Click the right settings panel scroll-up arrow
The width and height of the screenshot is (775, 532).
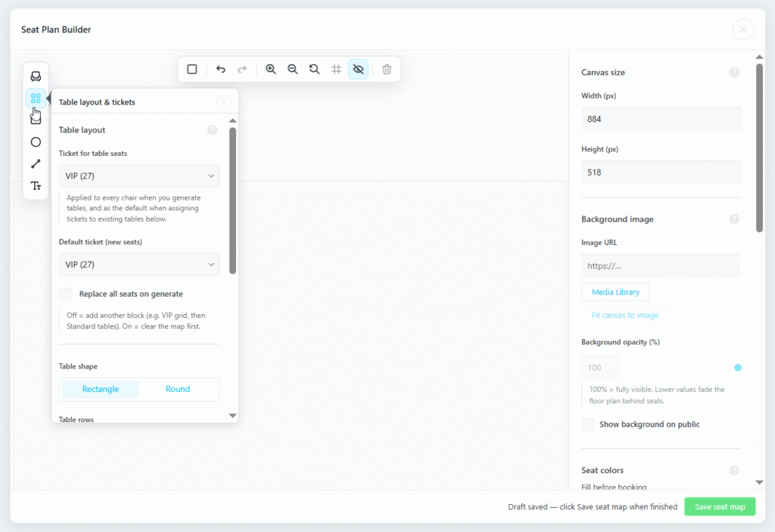pyautogui.click(x=760, y=58)
